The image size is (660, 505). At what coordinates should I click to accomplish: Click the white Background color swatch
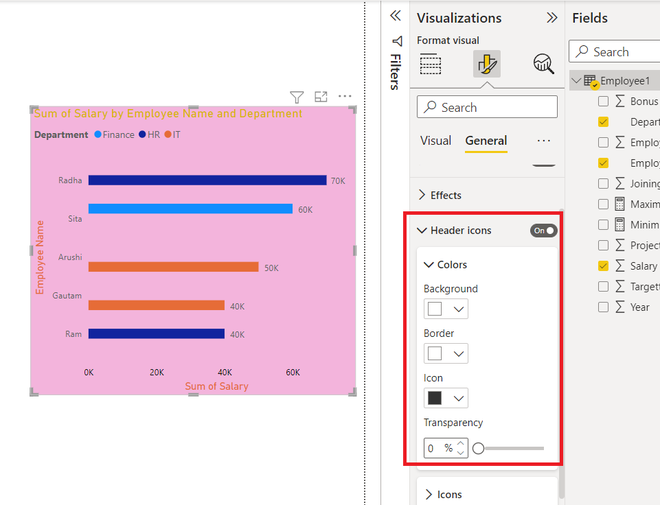coord(435,309)
